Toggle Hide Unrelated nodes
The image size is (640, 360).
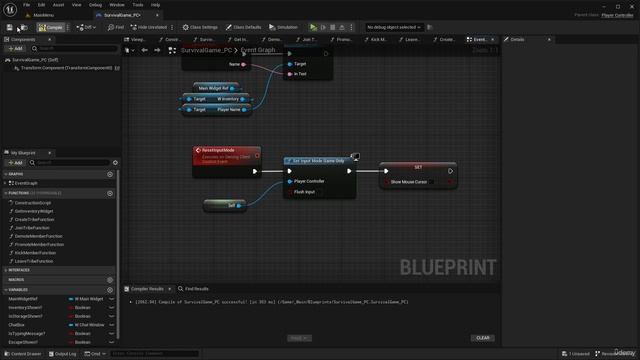149,27
